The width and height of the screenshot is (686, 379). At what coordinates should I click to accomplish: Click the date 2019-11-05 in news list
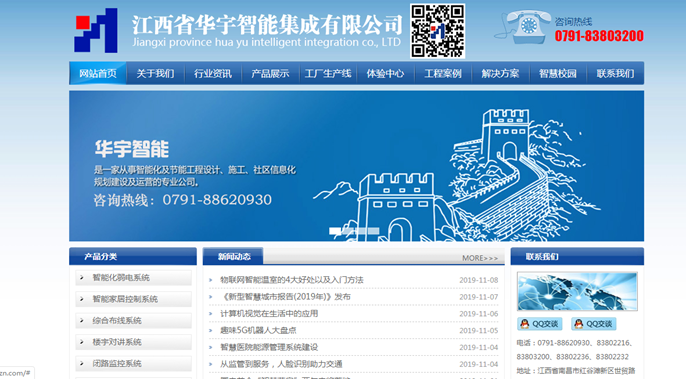pos(479,330)
